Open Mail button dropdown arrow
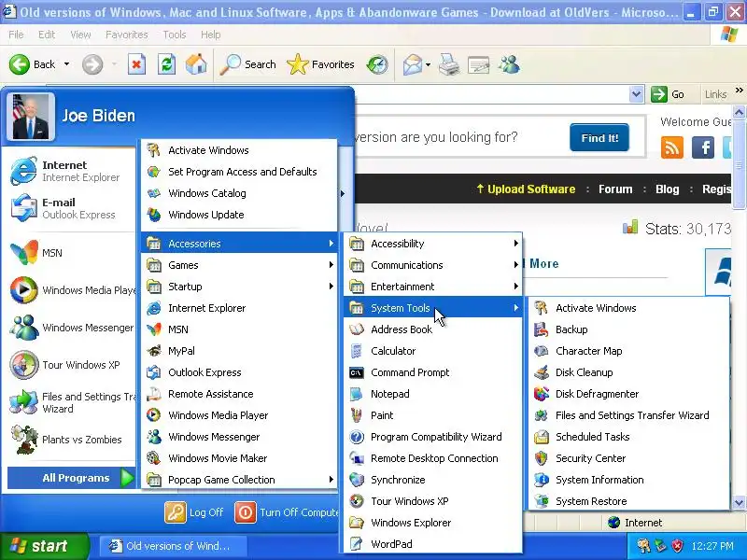747x560 pixels. 428,64
